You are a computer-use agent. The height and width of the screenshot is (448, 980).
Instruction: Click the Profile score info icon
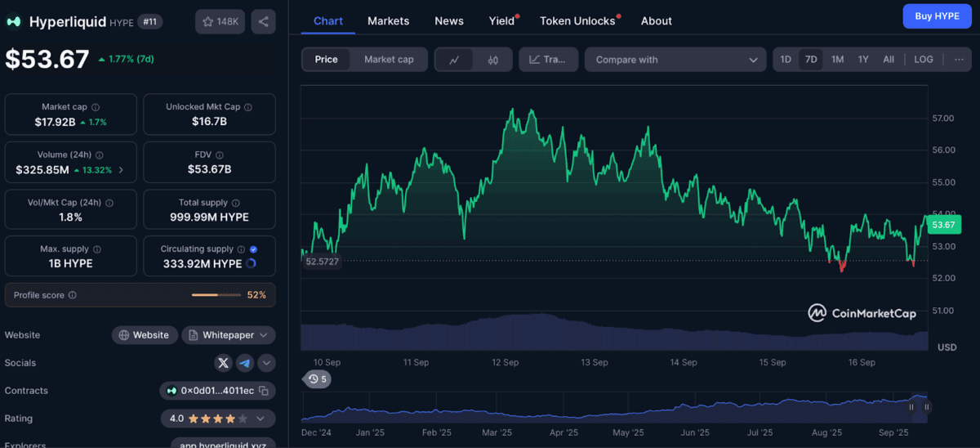[72, 295]
